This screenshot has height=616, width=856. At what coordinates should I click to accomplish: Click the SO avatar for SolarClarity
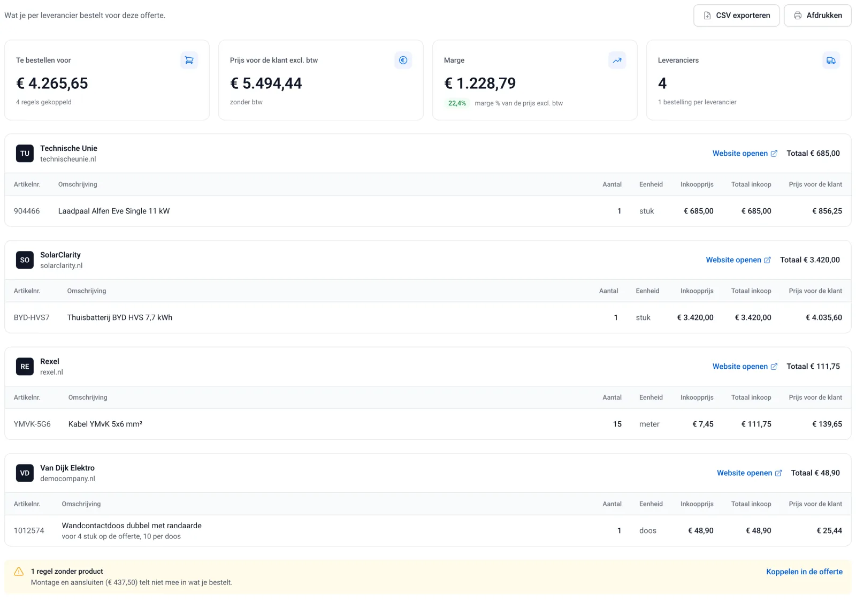click(x=25, y=260)
